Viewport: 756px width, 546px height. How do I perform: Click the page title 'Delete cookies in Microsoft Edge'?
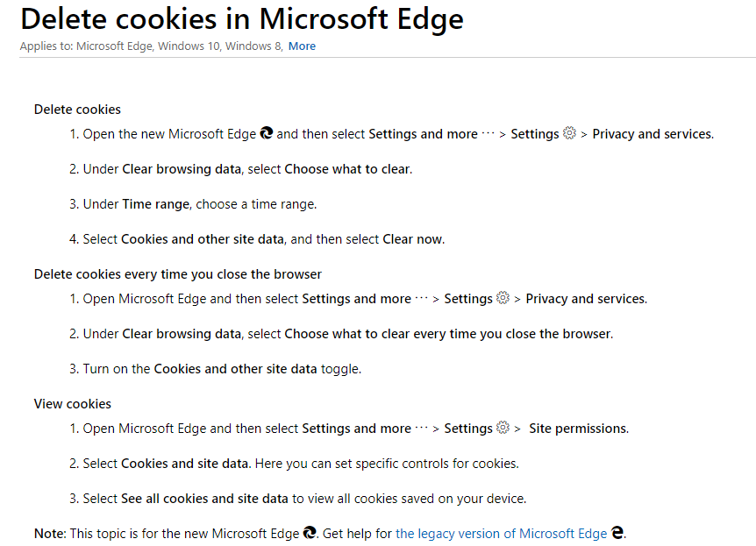(242, 18)
